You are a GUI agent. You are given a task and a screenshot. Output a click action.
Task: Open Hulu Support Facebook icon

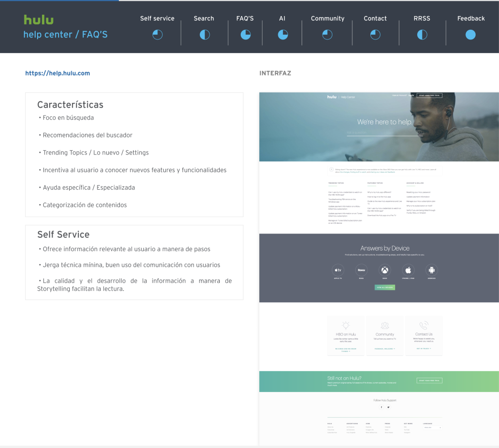[x=381, y=407]
